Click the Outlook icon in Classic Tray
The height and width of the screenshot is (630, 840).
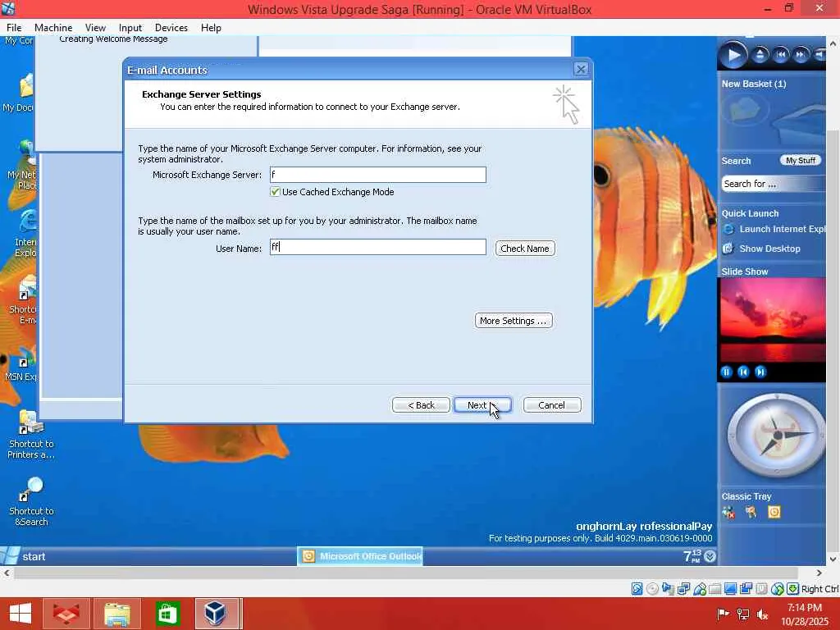[x=774, y=513]
